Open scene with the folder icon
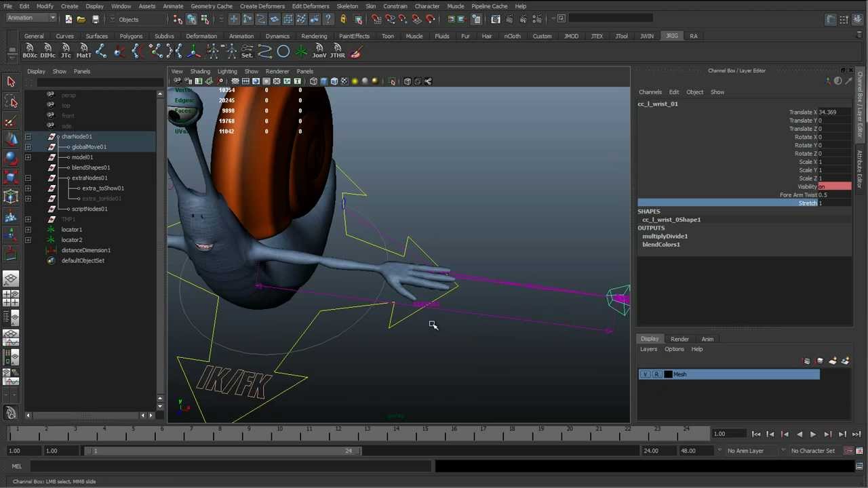The height and width of the screenshot is (488, 868). (x=81, y=19)
